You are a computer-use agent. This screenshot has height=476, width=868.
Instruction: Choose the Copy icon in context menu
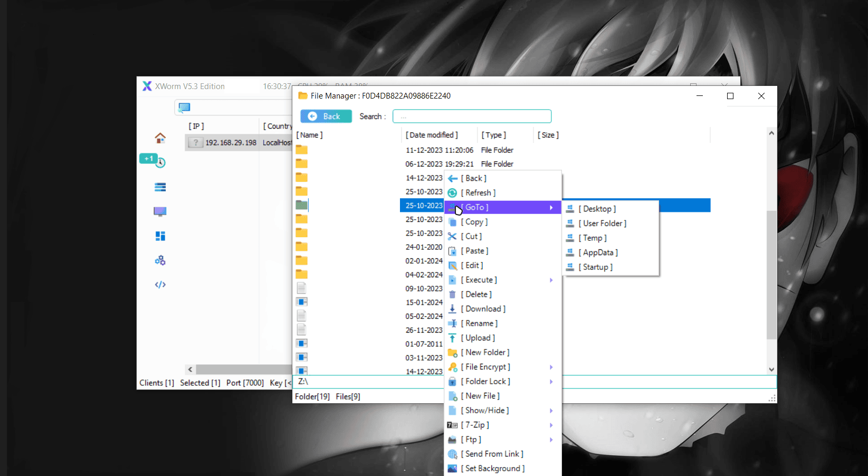tap(453, 222)
